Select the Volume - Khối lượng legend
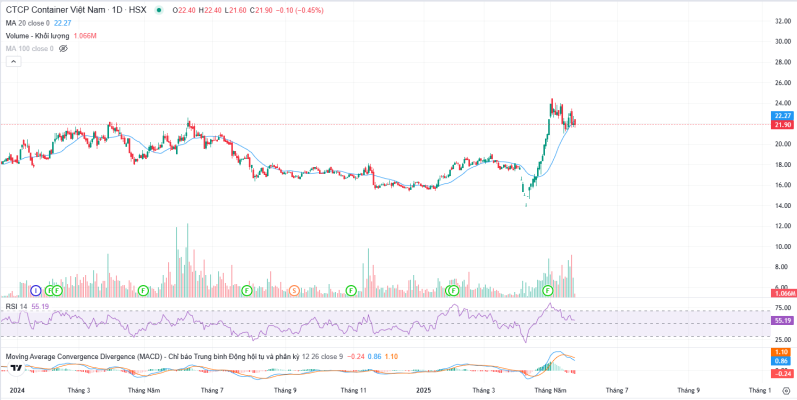This screenshot has width=797, height=400. [38, 36]
